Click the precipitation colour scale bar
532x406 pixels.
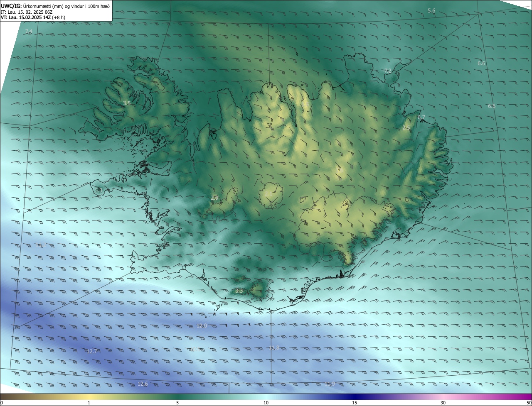(x=266, y=397)
